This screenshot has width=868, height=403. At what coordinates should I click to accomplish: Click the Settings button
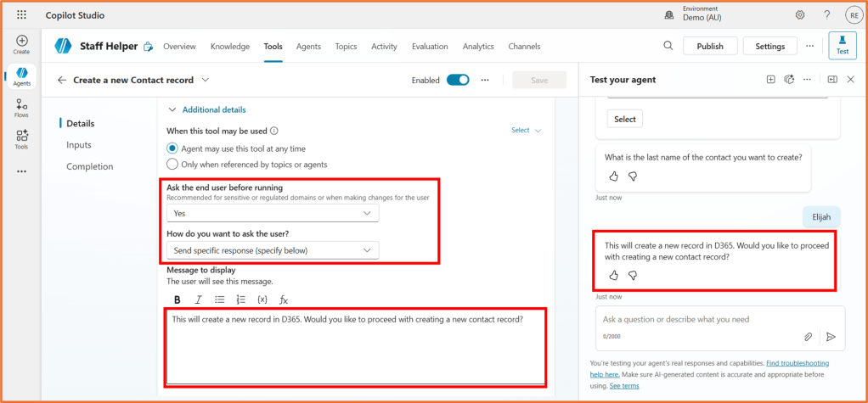[770, 47]
